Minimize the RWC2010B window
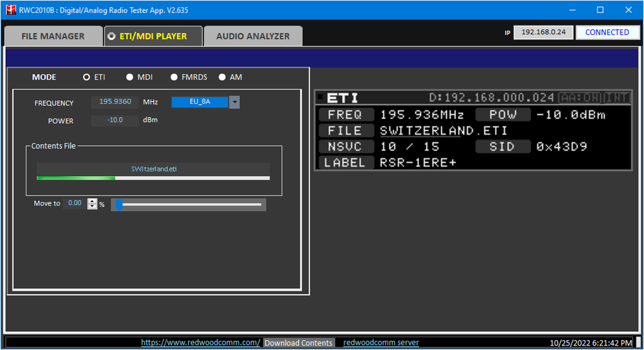Viewport: 644px width, 350px height. pos(572,10)
